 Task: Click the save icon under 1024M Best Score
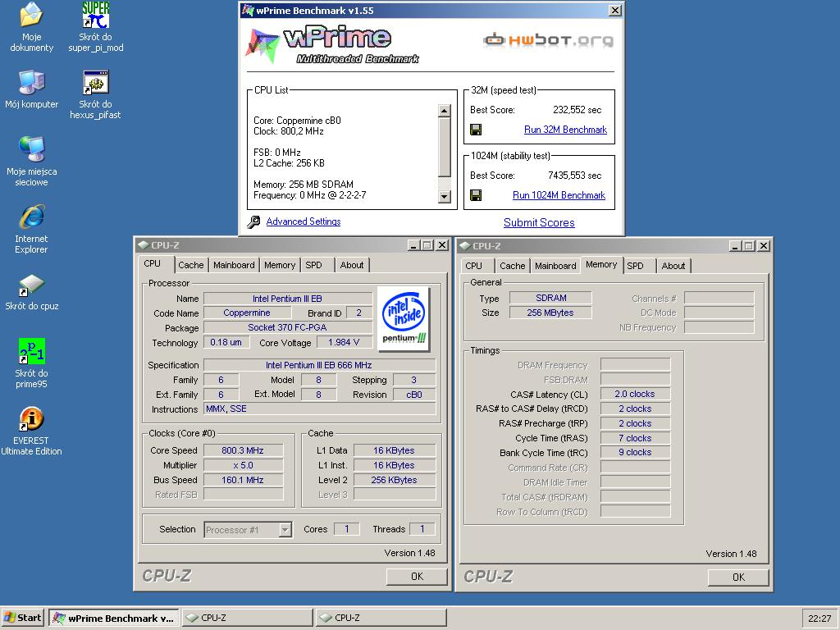pos(476,195)
